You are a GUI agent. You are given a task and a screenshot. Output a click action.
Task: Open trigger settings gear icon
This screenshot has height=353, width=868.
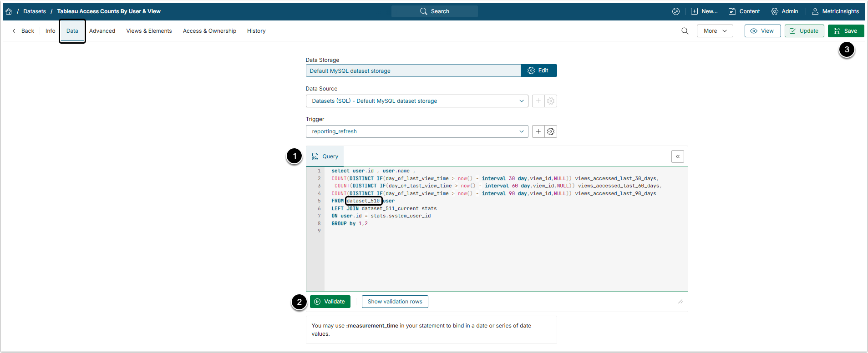tap(551, 131)
